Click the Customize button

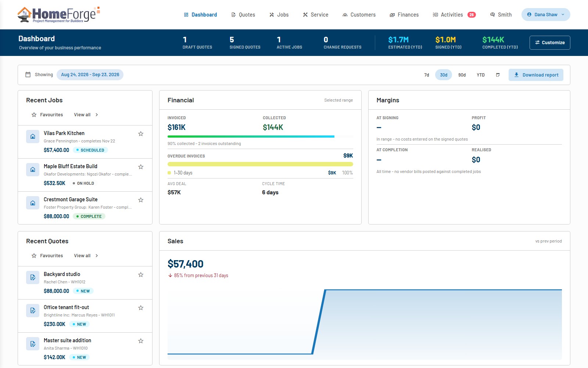click(550, 43)
